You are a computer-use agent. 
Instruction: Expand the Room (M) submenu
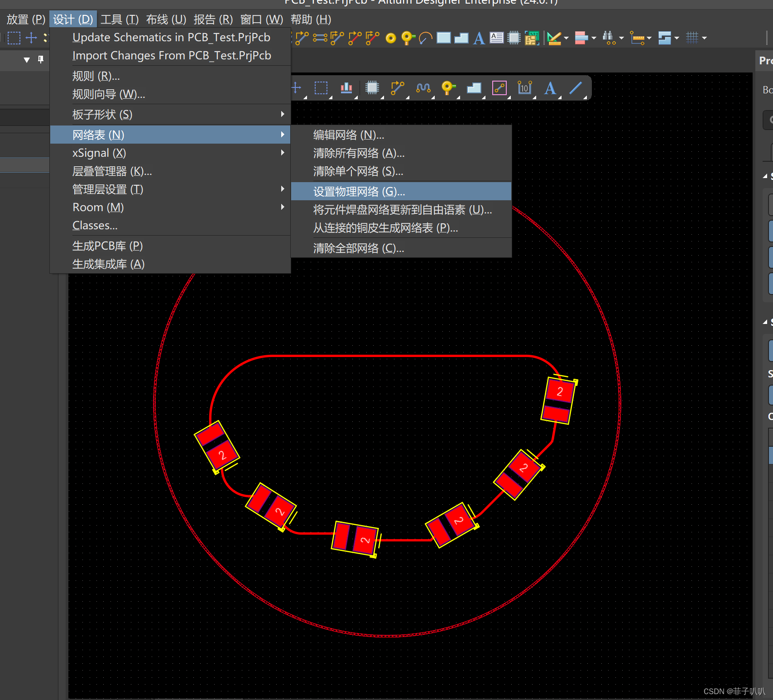click(x=170, y=207)
